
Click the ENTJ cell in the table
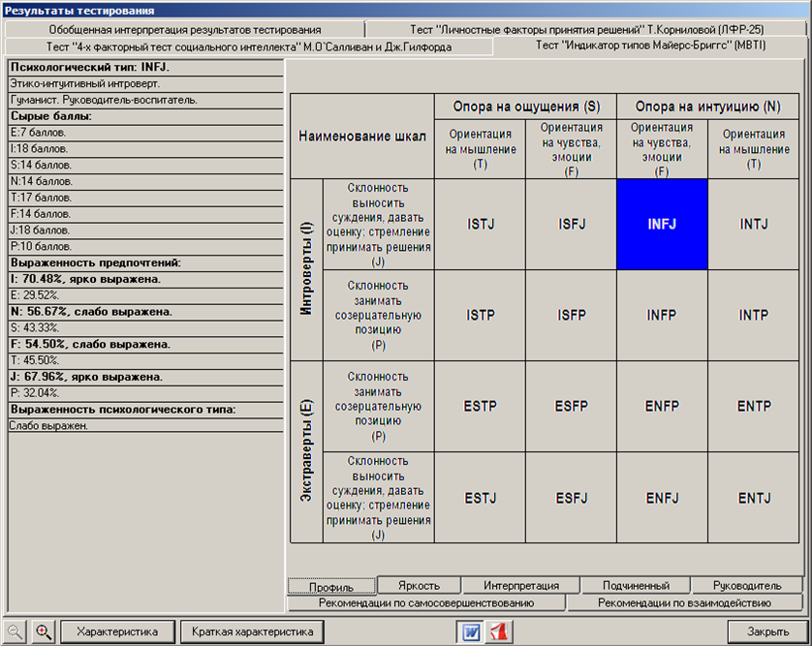(754, 498)
